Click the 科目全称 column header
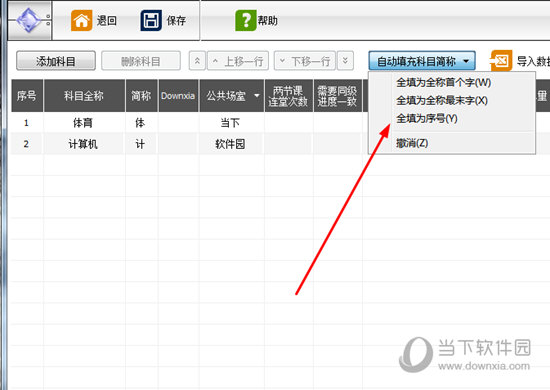 tap(84, 96)
